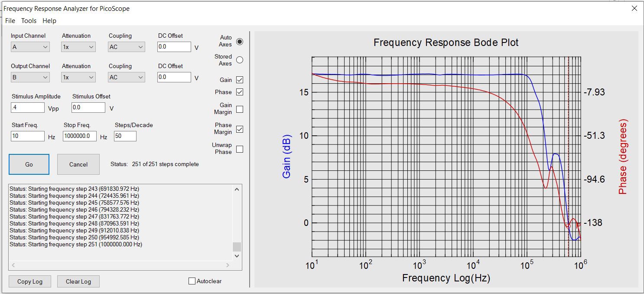Viewport: 644px width, 294px height.
Task: Select the Stored Axes radio button
Action: [240, 60]
